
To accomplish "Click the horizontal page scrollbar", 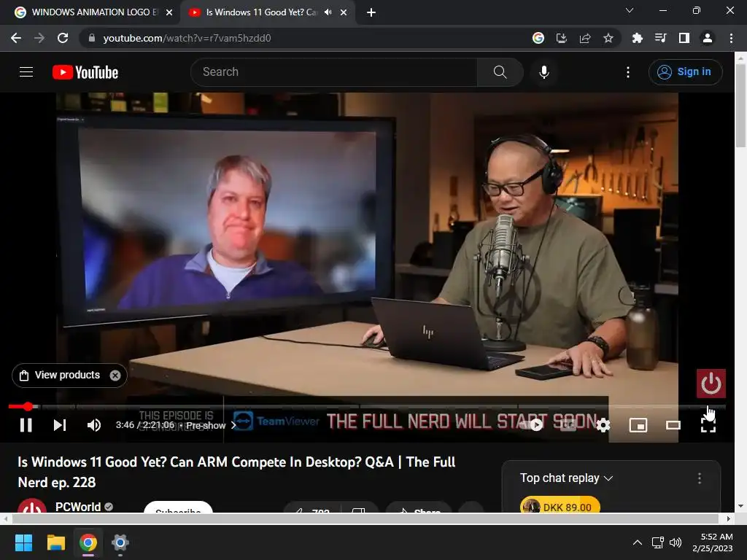I will coord(366,518).
